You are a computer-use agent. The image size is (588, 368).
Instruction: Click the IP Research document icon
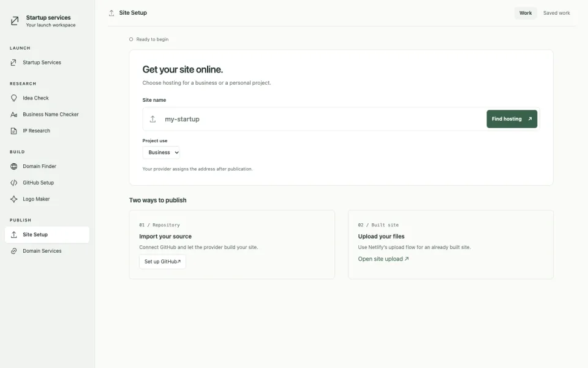(x=14, y=131)
